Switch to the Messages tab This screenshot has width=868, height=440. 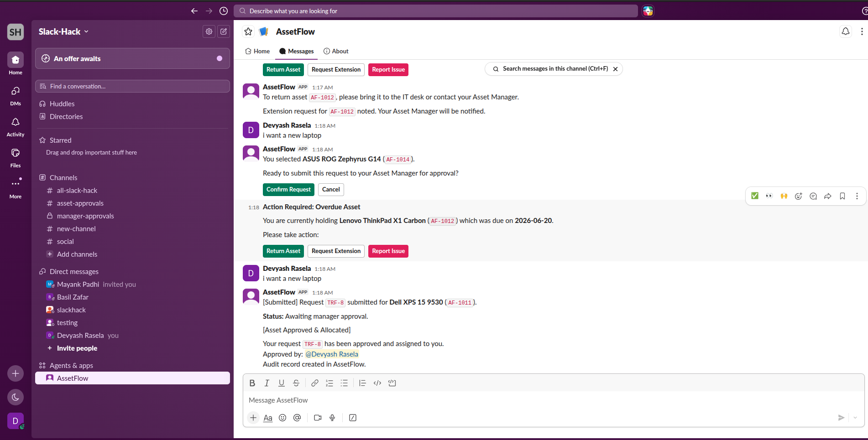(x=297, y=51)
